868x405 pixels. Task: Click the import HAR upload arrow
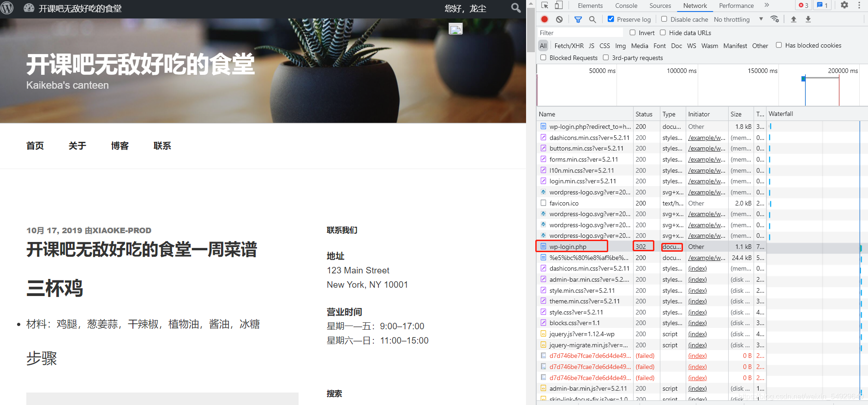pos(794,19)
